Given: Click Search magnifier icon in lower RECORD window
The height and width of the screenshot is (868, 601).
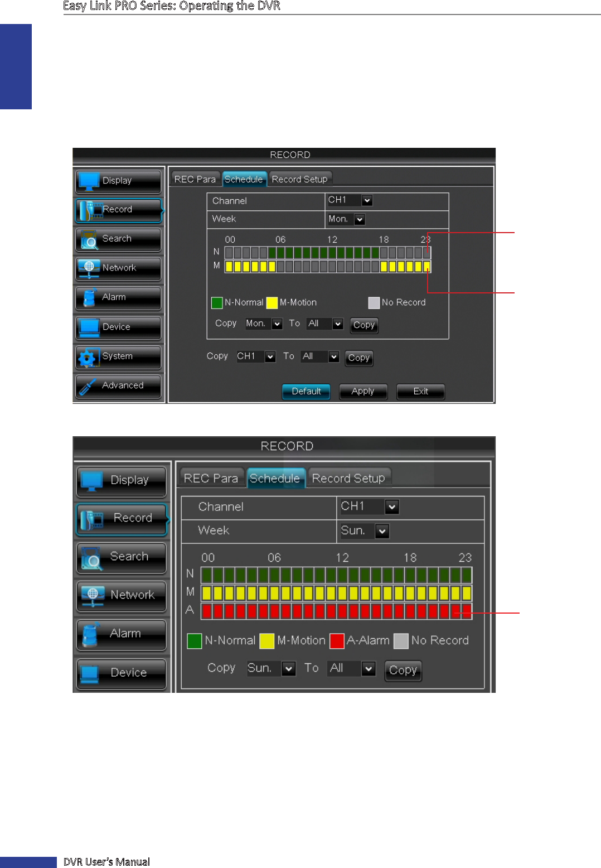Looking at the screenshot, I should 92,558.
